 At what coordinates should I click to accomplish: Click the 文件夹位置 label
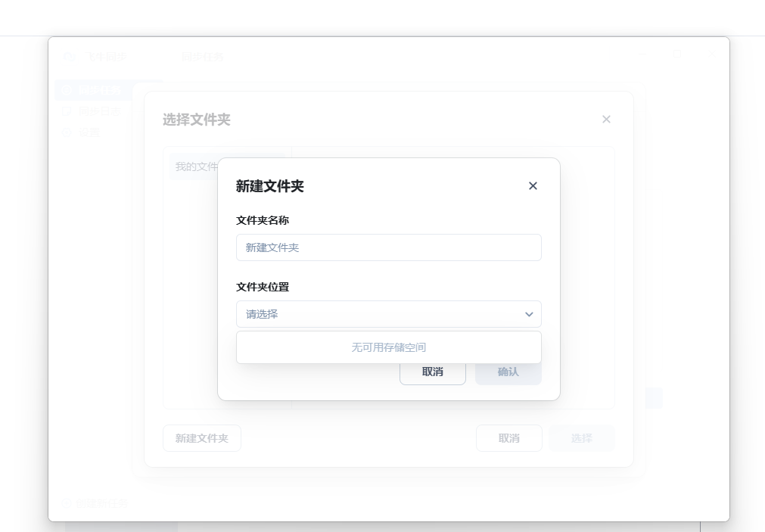263,287
